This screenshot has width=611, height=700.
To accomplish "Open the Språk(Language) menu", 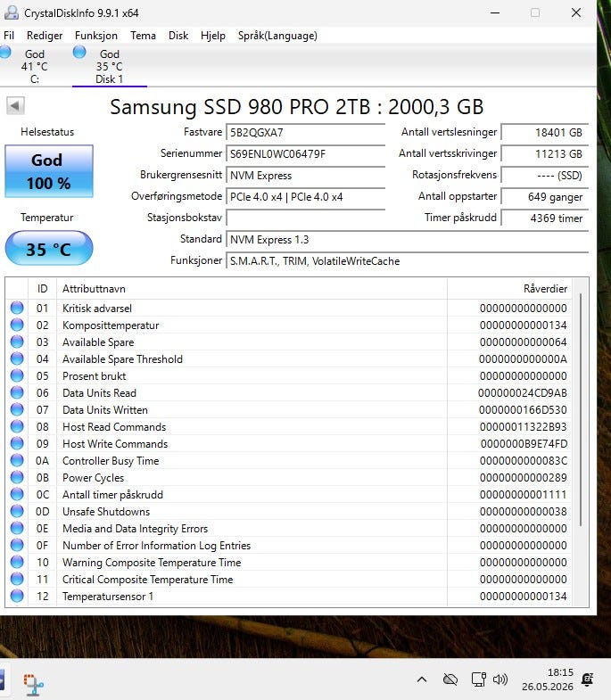I will point(277,36).
